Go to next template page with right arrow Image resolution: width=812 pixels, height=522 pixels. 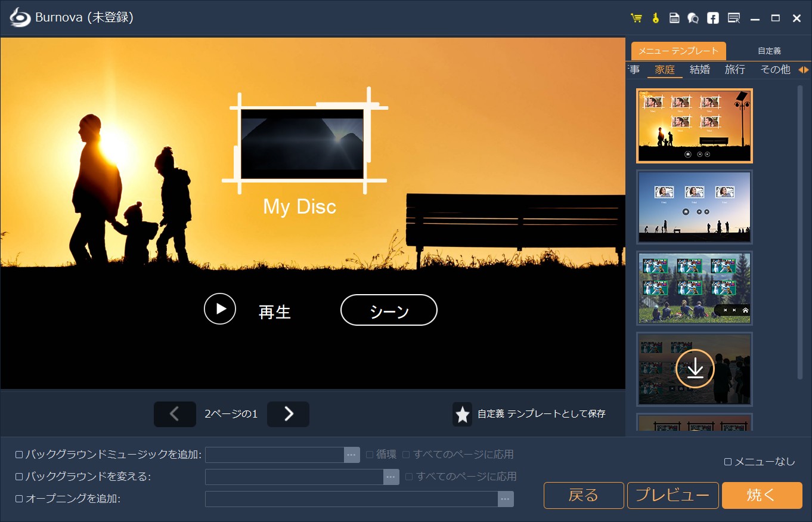pyautogui.click(x=288, y=414)
